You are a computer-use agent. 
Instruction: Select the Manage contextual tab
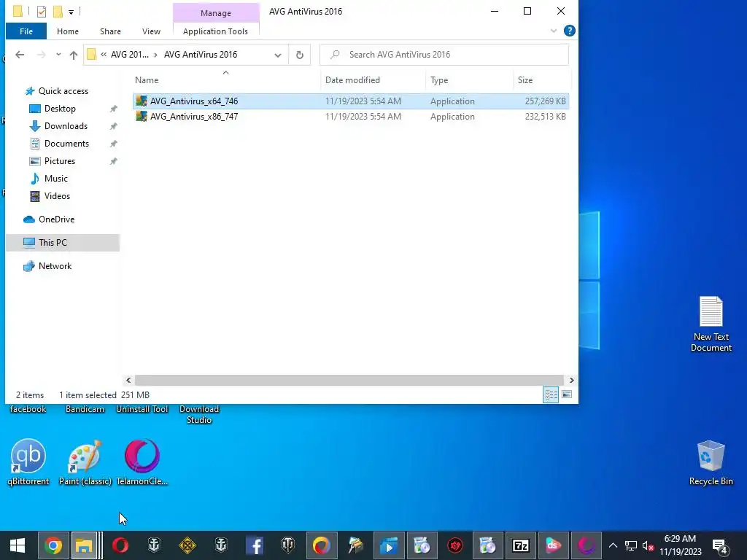click(216, 13)
